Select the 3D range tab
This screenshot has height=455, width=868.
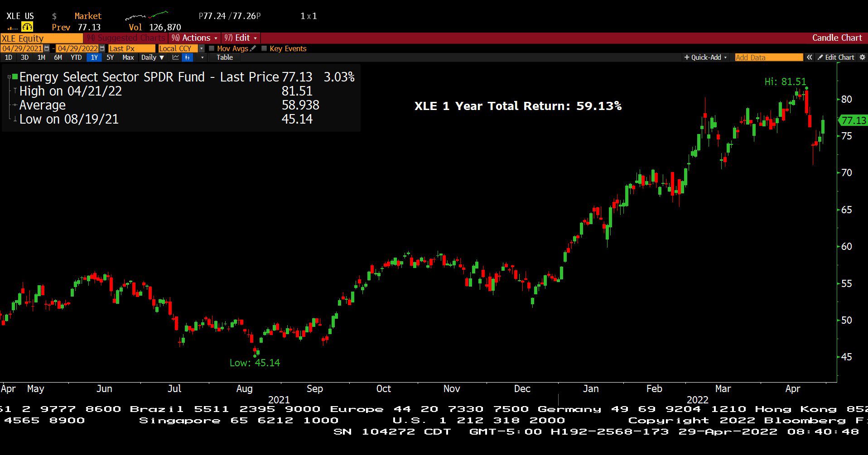[x=25, y=57]
